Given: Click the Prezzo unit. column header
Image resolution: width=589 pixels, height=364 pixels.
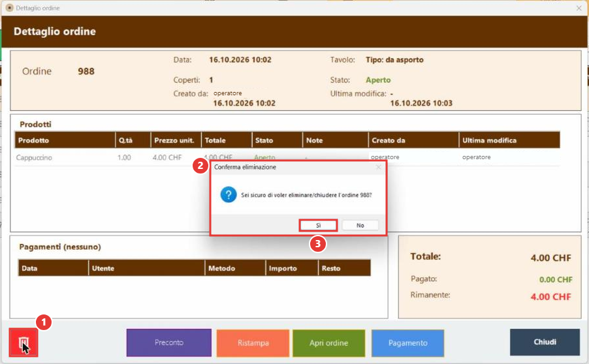Looking at the screenshot, I should (176, 140).
